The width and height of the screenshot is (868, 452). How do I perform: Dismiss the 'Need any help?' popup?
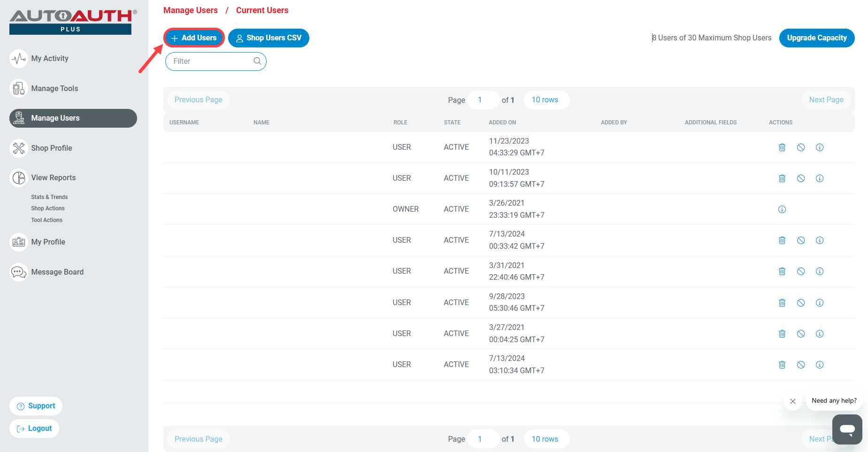793,401
